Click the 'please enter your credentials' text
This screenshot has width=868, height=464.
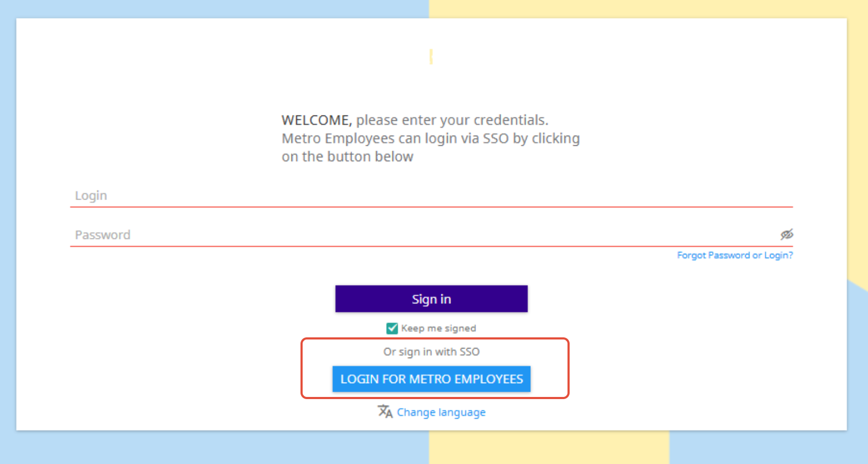click(452, 120)
